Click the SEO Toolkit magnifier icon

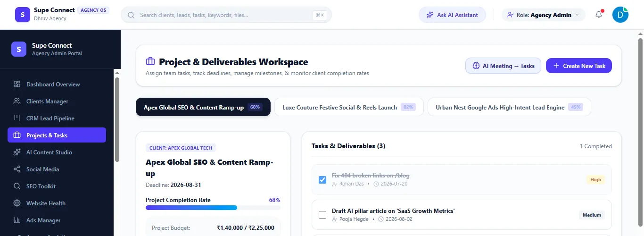coord(17,186)
